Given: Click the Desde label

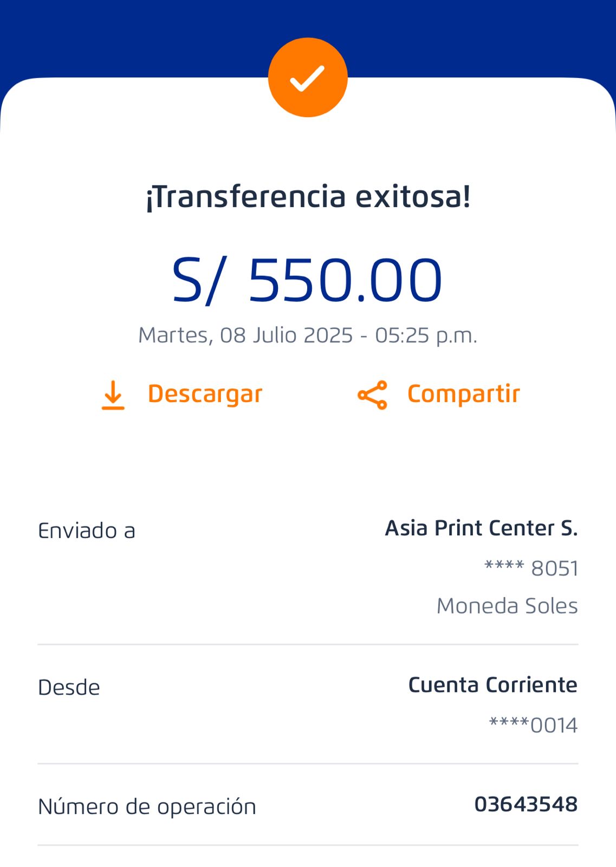Looking at the screenshot, I should point(69,688).
